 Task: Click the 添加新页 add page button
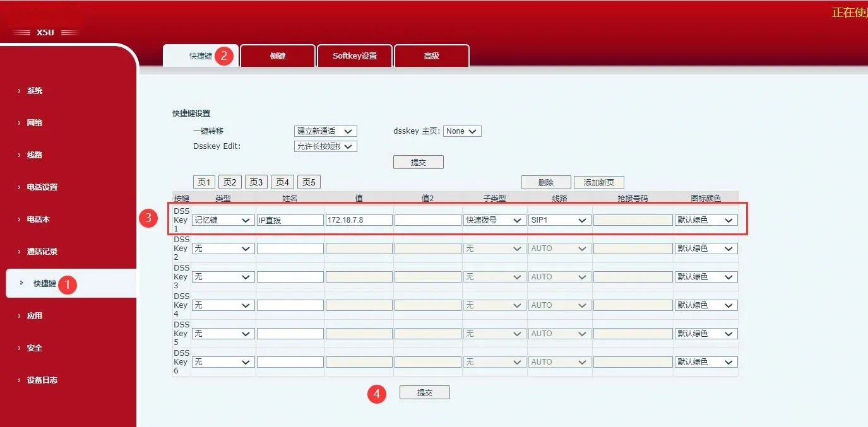point(599,182)
